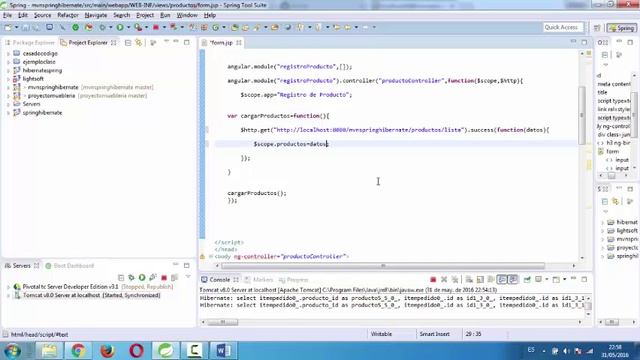Switch to the Progress tab
640x360 pixels.
click(293, 280)
